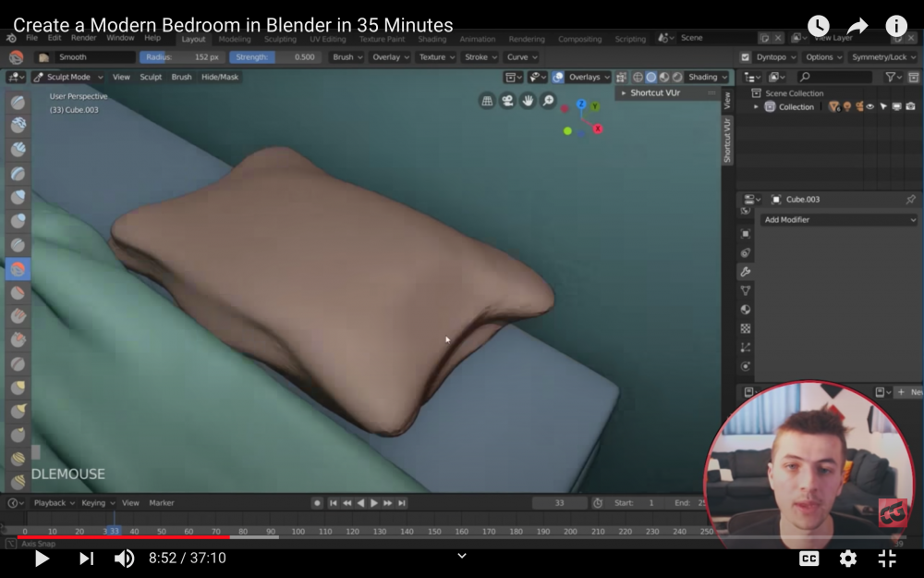Select the active Smooth brush tool
Screen dimensions: 924x578
click(18, 269)
